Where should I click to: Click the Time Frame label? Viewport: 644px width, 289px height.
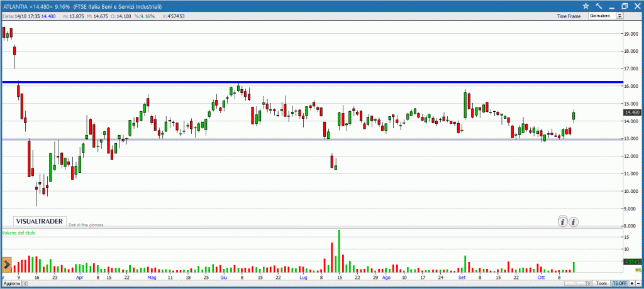[x=569, y=16]
